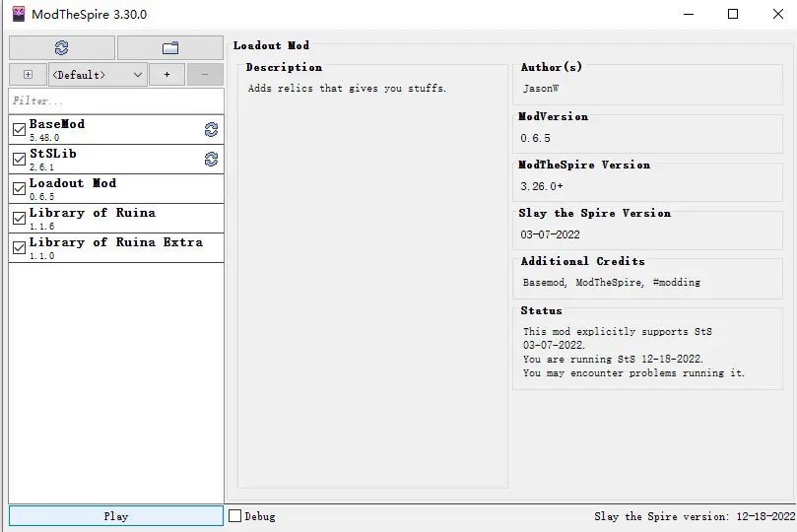Click the toggle-all mods square plus icon
The image size is (797, 532).
point(28,75)
